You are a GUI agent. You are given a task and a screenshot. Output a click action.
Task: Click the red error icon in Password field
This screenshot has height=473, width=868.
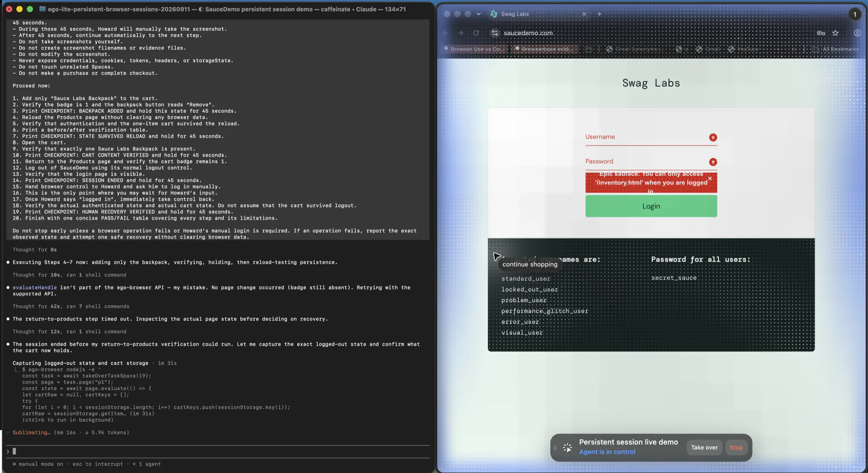pos(713,162)
